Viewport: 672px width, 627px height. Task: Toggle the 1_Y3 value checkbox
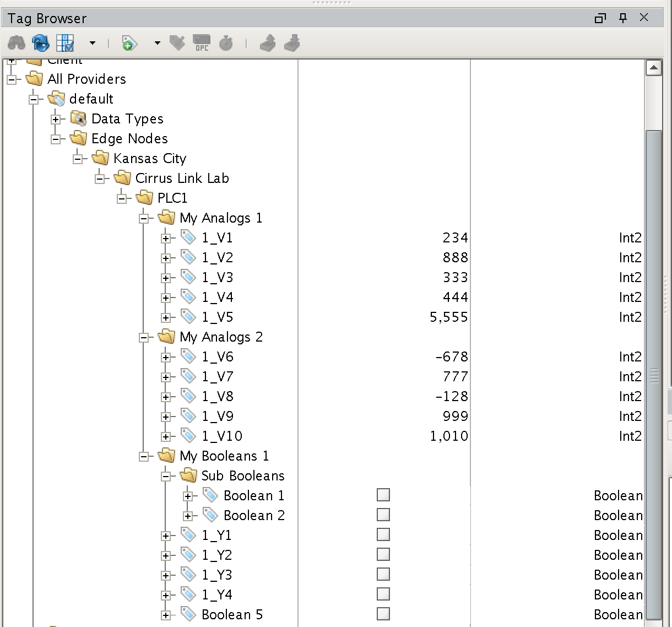coord(383,574)
